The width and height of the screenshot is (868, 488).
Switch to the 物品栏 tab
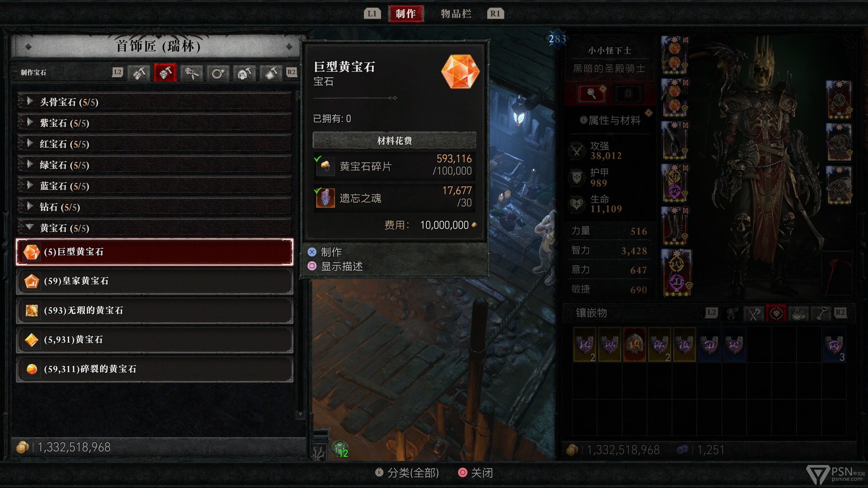click(x=456, y=14)
